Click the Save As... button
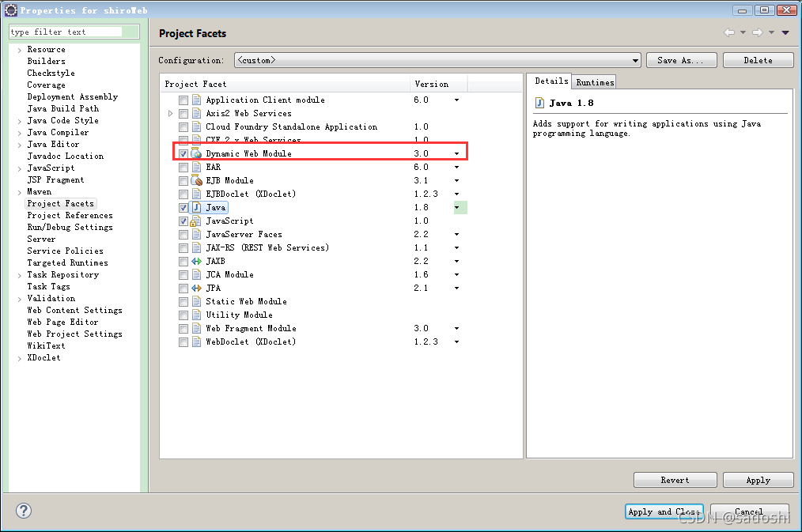Viewport: 802px width, 532px height. (681, 59)
